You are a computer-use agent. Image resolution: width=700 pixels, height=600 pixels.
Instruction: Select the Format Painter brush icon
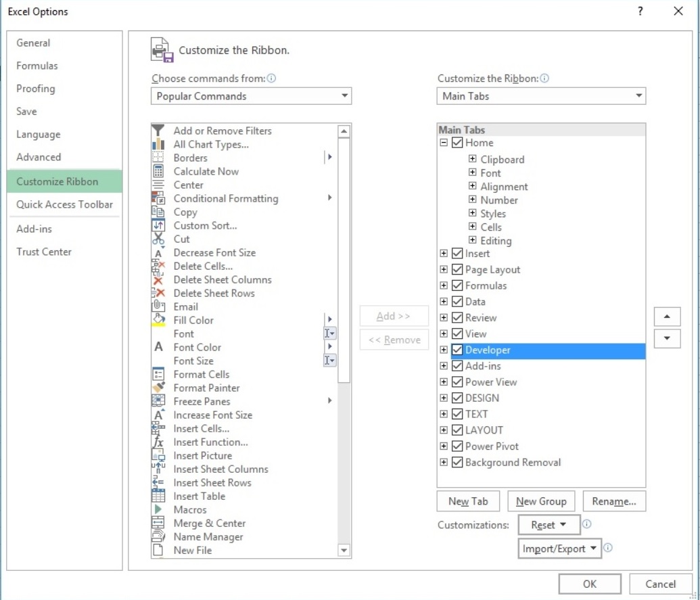click(x=158, y=388)
